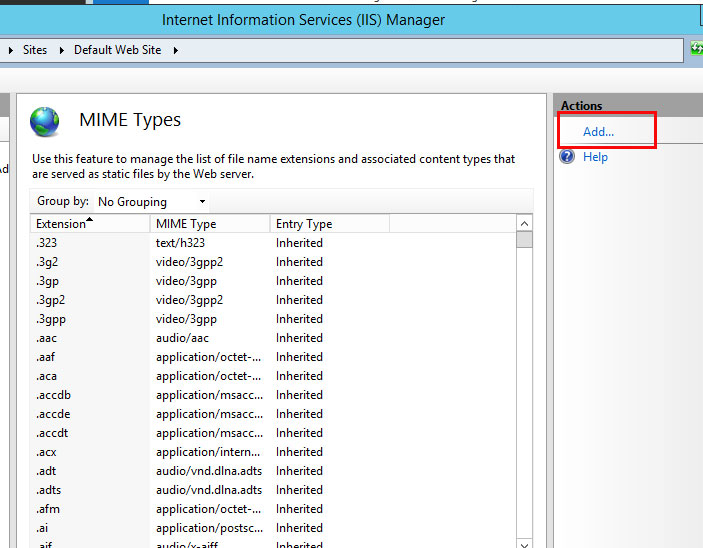Select the .adt extension row
This screenshot has height=548, width=703.
pos(273,471)
